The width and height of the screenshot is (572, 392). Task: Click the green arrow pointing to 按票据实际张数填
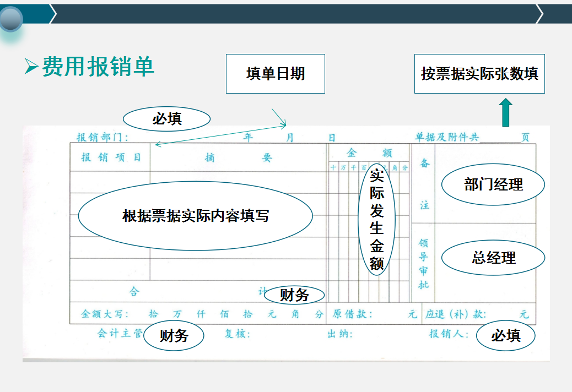(505, 110)
